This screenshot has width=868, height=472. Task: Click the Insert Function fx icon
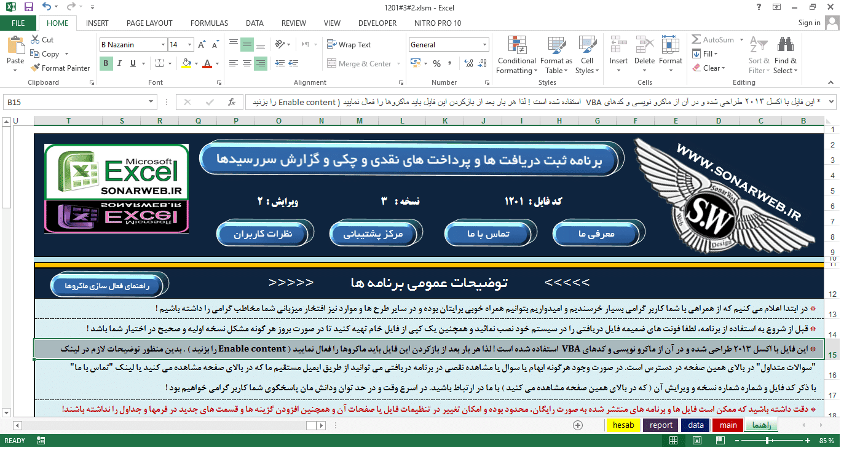tap(232, 102)
